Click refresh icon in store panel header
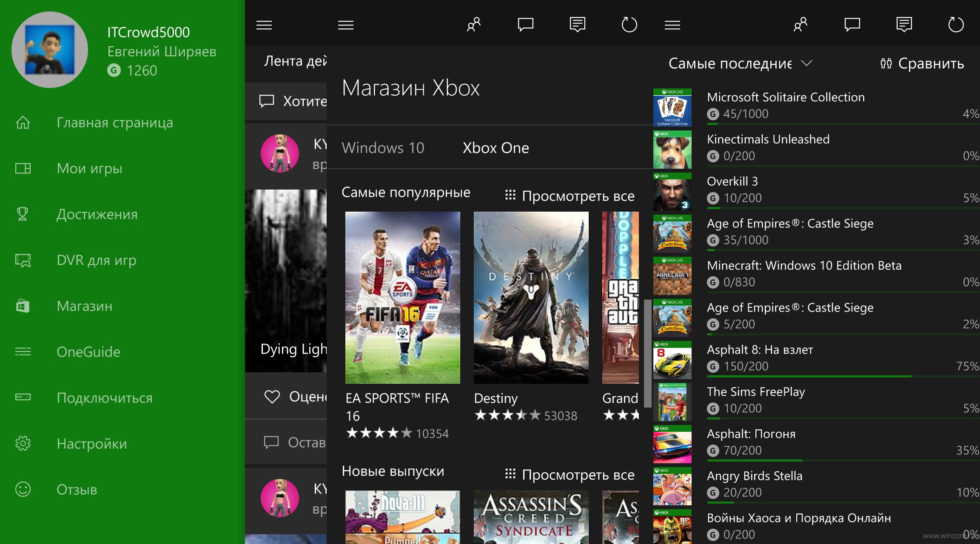This screenshot has width=980, height=544. [629, 25]
